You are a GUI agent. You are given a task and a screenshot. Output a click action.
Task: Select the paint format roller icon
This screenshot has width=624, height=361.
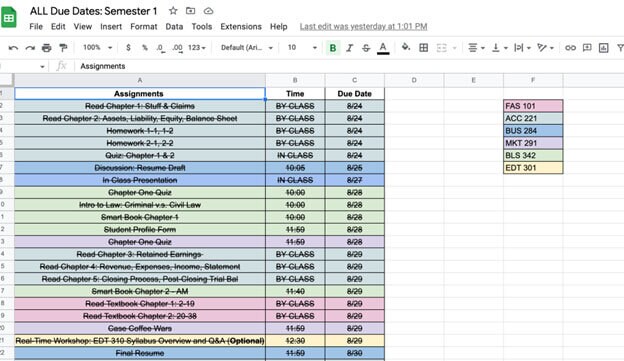[x=63, y=48]
